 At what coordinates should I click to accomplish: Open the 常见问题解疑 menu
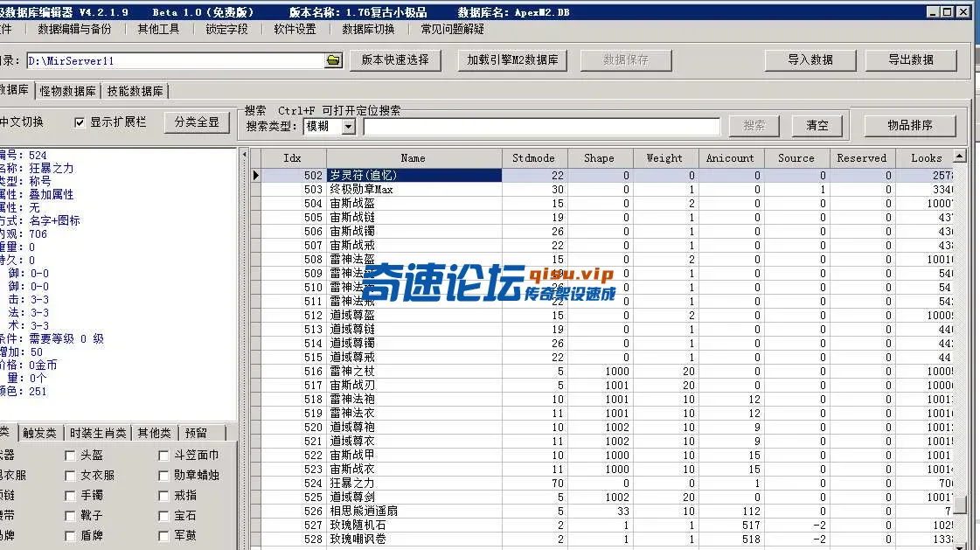coord(452,30)
